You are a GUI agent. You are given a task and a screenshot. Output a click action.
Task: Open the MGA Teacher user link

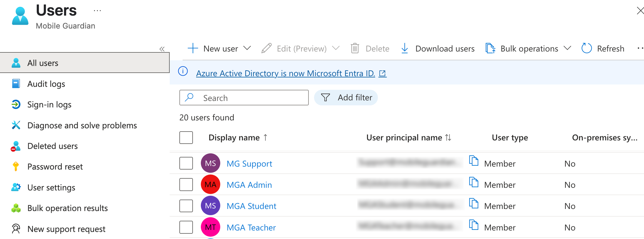tap(251, 228)
